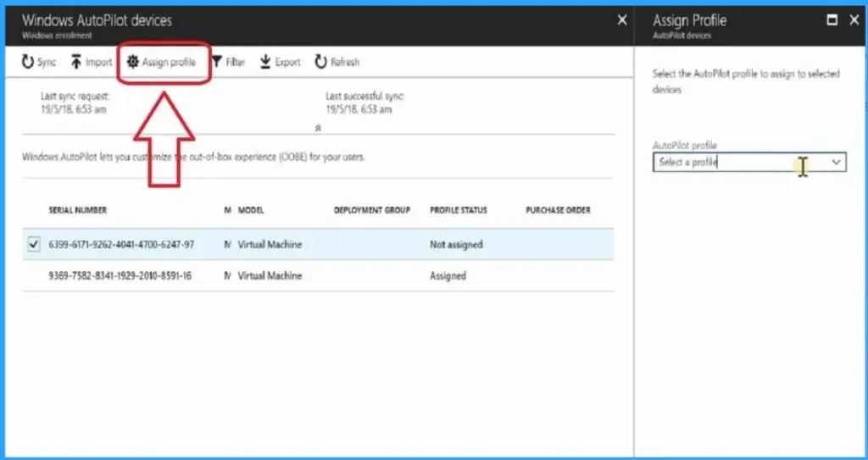Click the Assign Profile blade title
Viewport: 868px width, 460px height.
(690, 21)
